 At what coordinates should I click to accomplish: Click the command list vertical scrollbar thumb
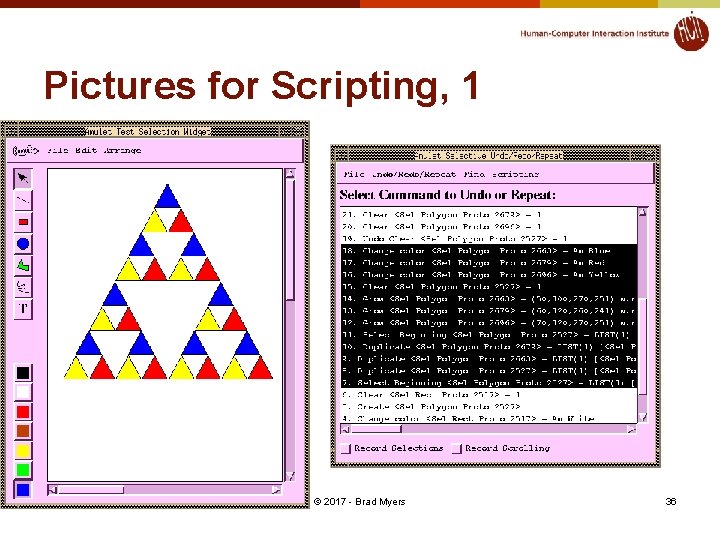(643, 345)
